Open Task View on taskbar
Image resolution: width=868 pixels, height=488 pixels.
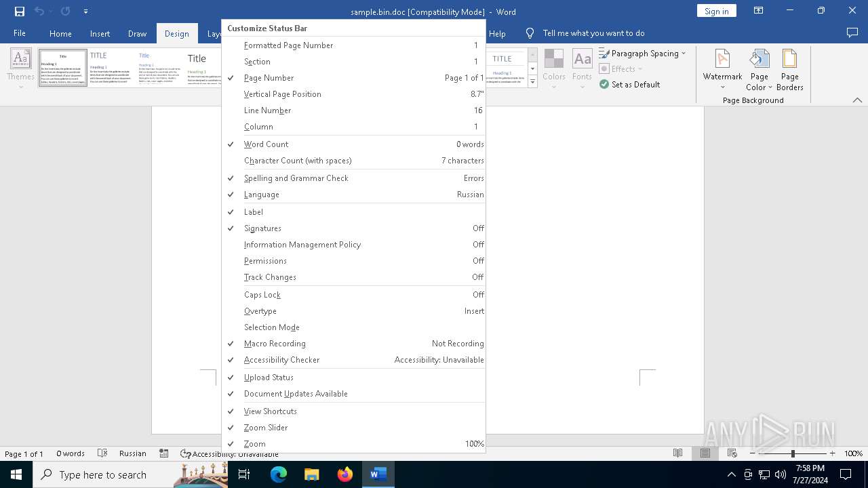point(244,474)
